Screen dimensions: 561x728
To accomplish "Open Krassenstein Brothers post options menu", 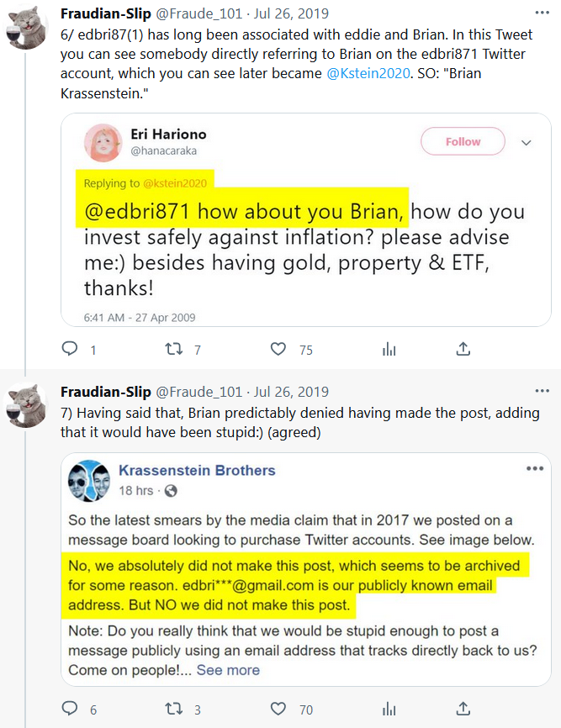I will [x=535, y=468].
